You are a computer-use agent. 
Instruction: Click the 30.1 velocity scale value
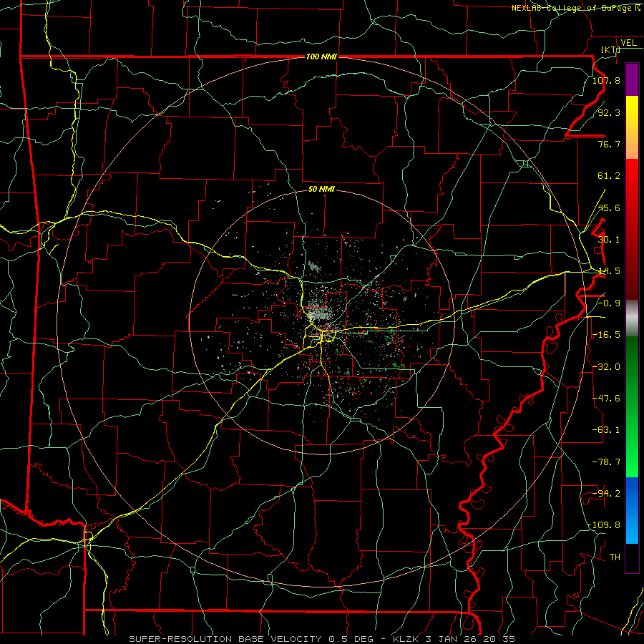[609, 240]
